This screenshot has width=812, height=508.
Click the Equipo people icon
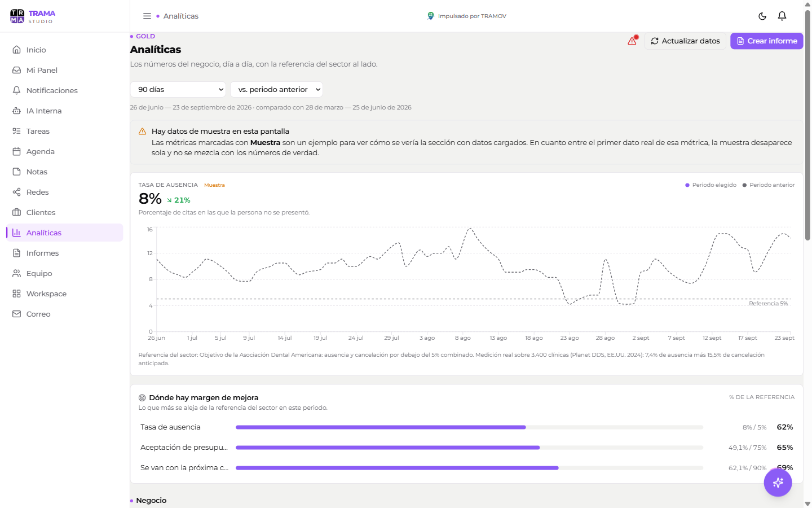[17, 273]
